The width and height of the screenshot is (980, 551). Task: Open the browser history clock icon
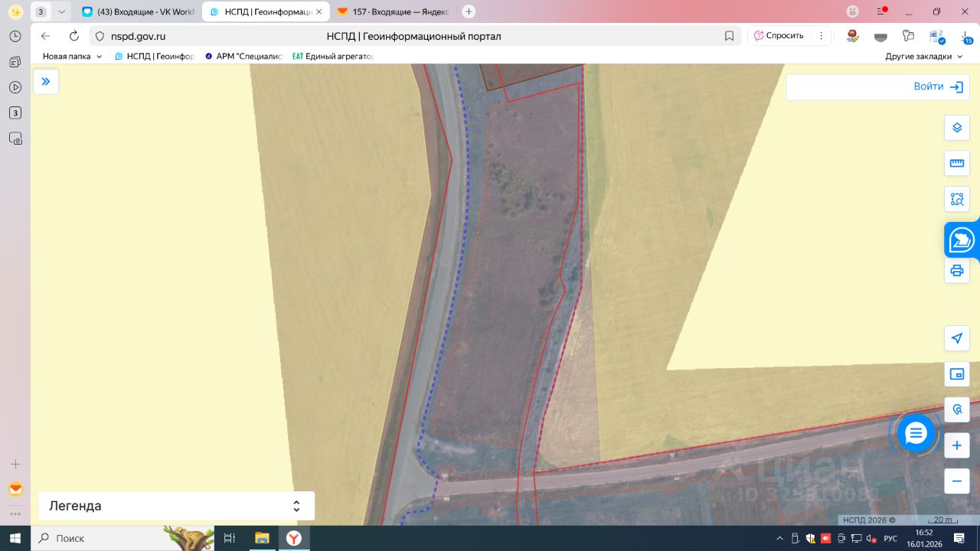15,36
